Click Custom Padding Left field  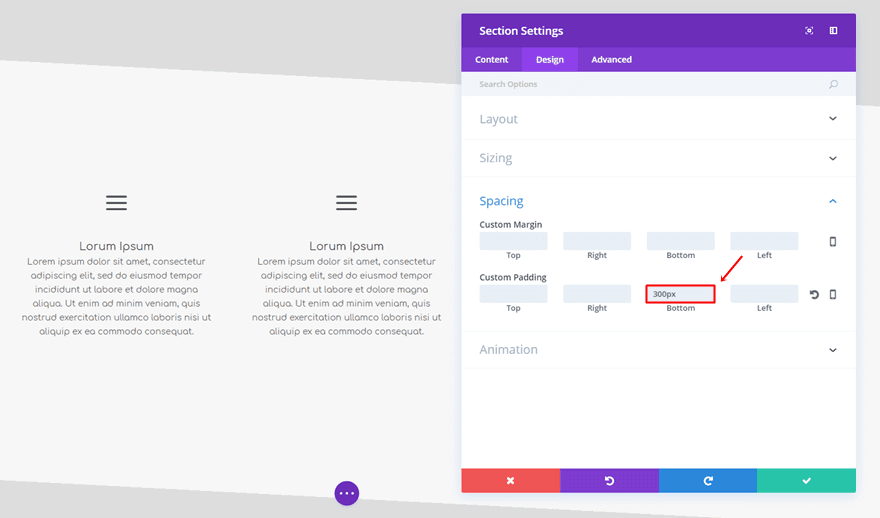[764, 294]
